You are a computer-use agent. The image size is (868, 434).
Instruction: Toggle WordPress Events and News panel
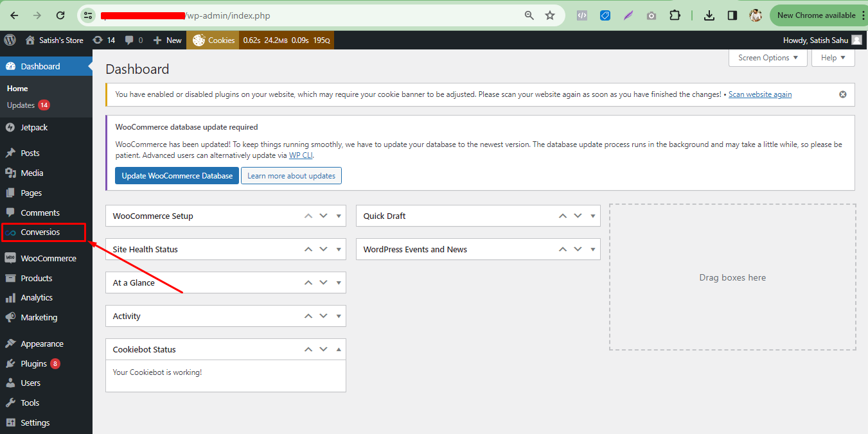click(x=593, y=250)
